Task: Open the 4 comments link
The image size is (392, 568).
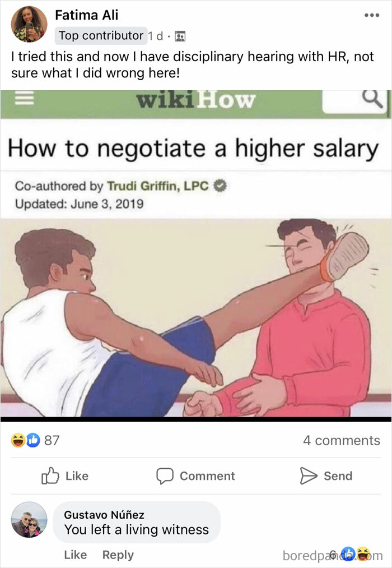Action: [x=342, y=440]
